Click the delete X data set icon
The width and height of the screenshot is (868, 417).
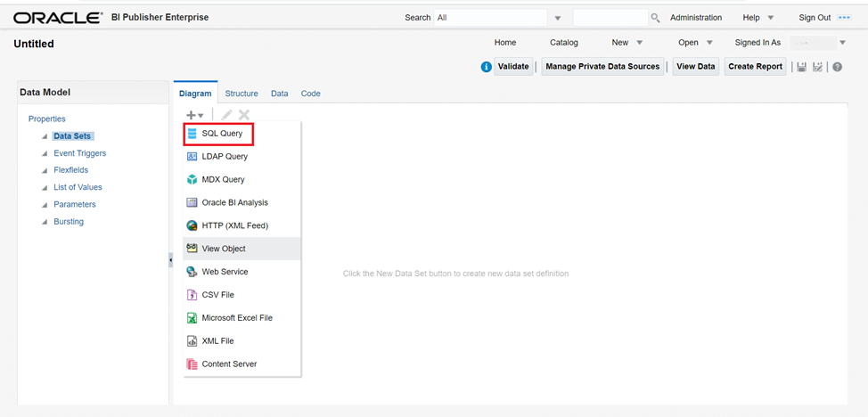244,115
